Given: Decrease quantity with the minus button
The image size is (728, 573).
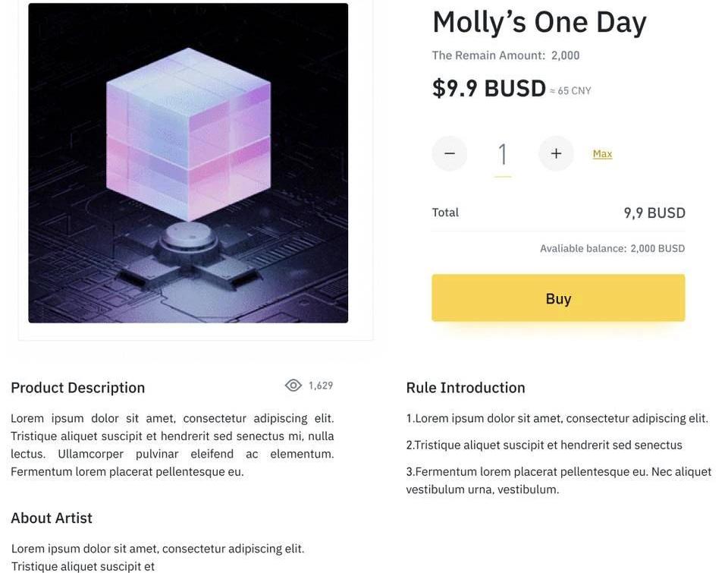Looking at the screenshot, I should (450, 153).
